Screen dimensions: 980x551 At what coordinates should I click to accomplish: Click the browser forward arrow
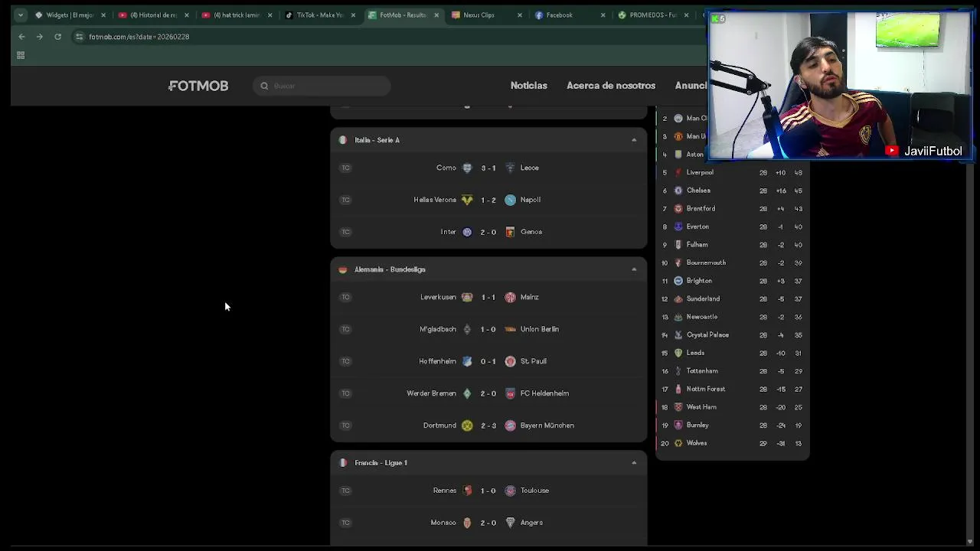pos(39,37)
